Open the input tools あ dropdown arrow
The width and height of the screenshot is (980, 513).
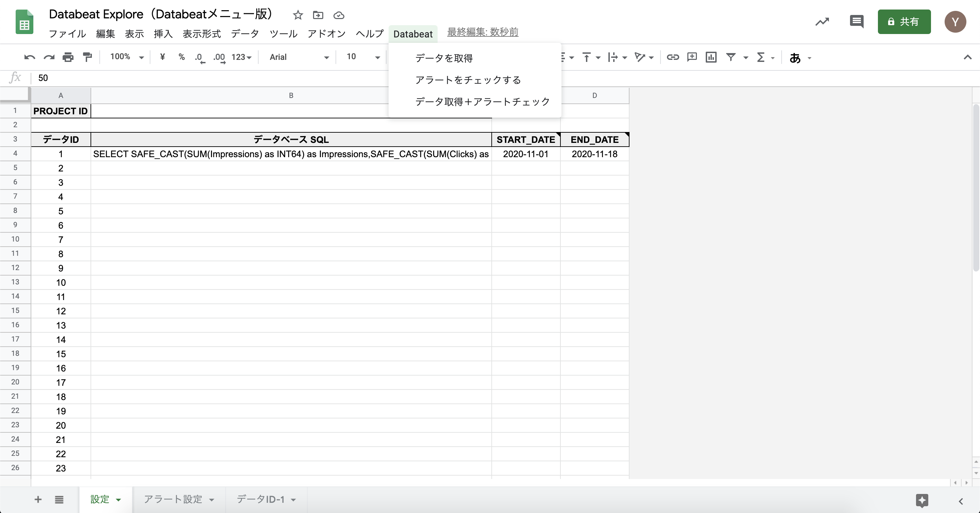(809, 58)
